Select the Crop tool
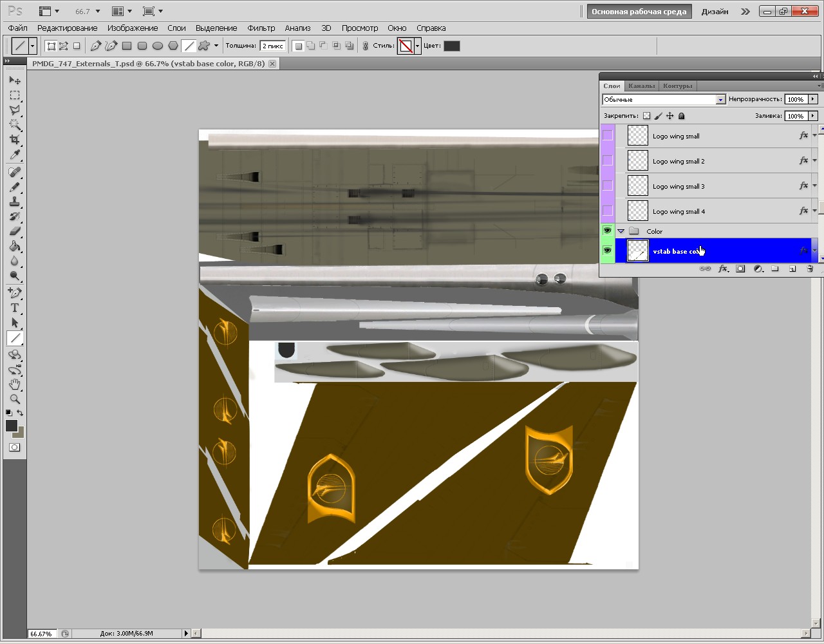The width and height of the screenshot is (824, 644). pos(15,140)
